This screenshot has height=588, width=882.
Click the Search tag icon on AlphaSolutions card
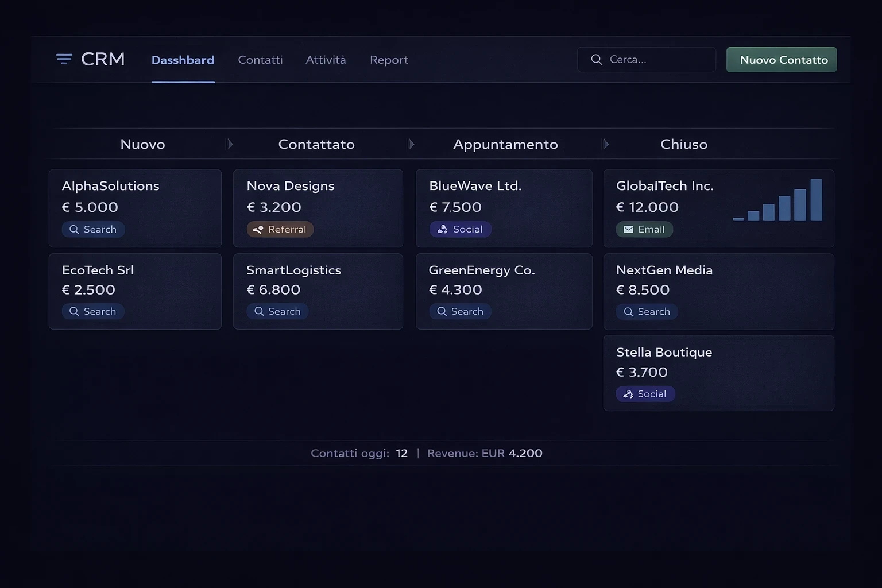point(74,230)
